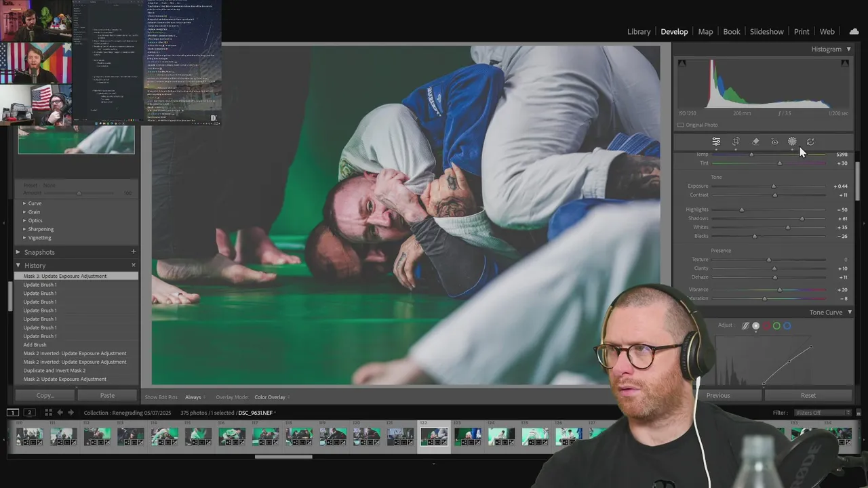The height and width of the screenshot is (488, 868).
Task: Expand the Grain preset group
Action: pos(24,212)
